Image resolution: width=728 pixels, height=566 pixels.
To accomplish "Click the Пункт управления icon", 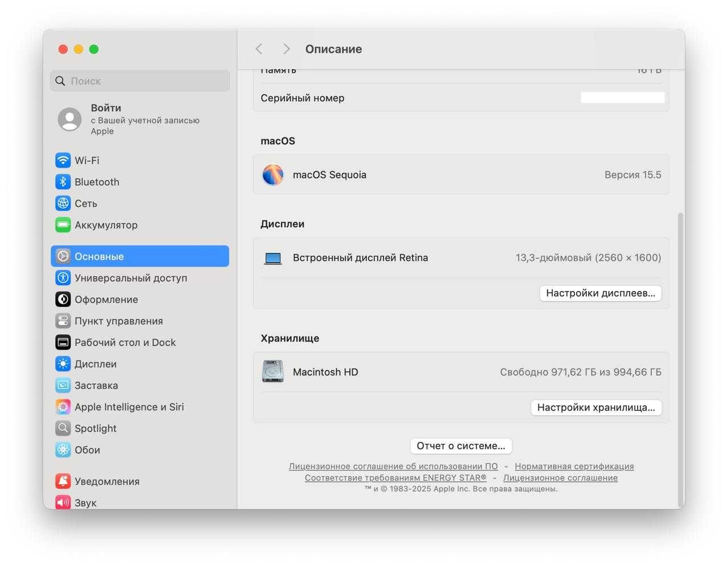I will 63,321.
